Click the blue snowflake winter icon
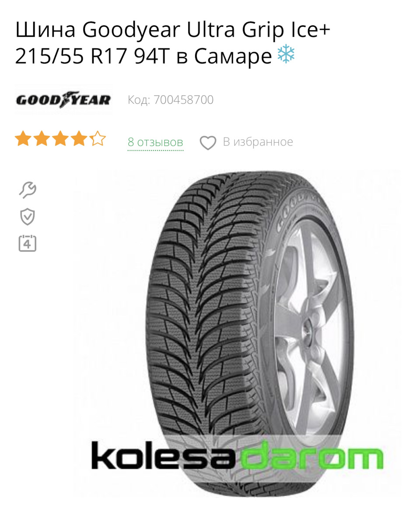Screen dimensions: 420x522 tap(286, 55)
